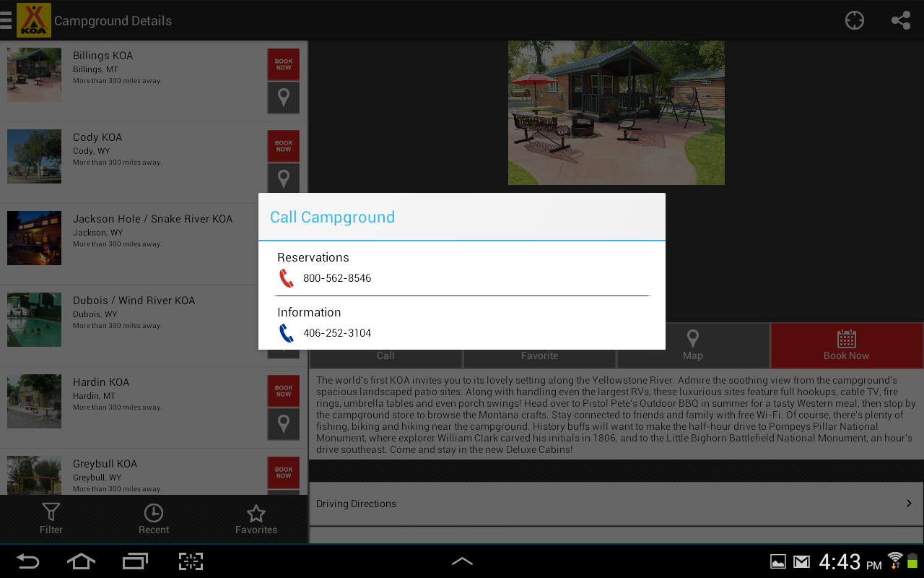Tap the campground photo thumbnail for Jackson Hole
924x578 pixels.
click(34, 238)
